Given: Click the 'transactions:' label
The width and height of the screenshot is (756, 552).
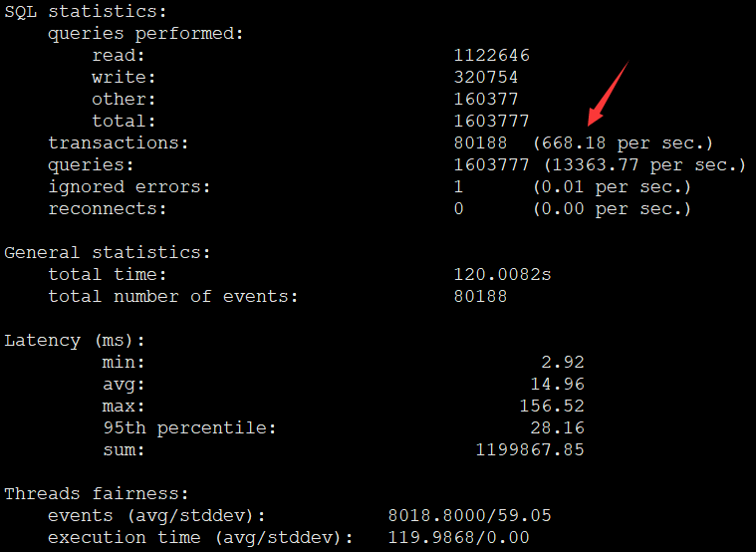Looking at the screenshot, I should pos(119,142).
